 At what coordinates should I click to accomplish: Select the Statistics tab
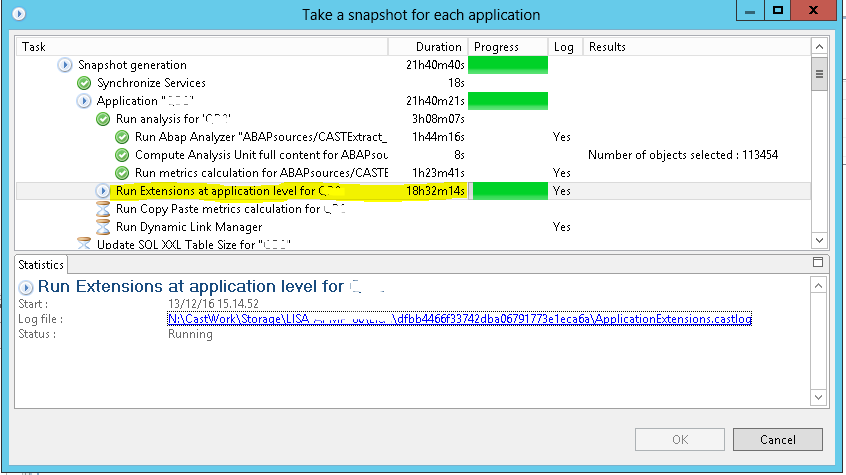41,264
